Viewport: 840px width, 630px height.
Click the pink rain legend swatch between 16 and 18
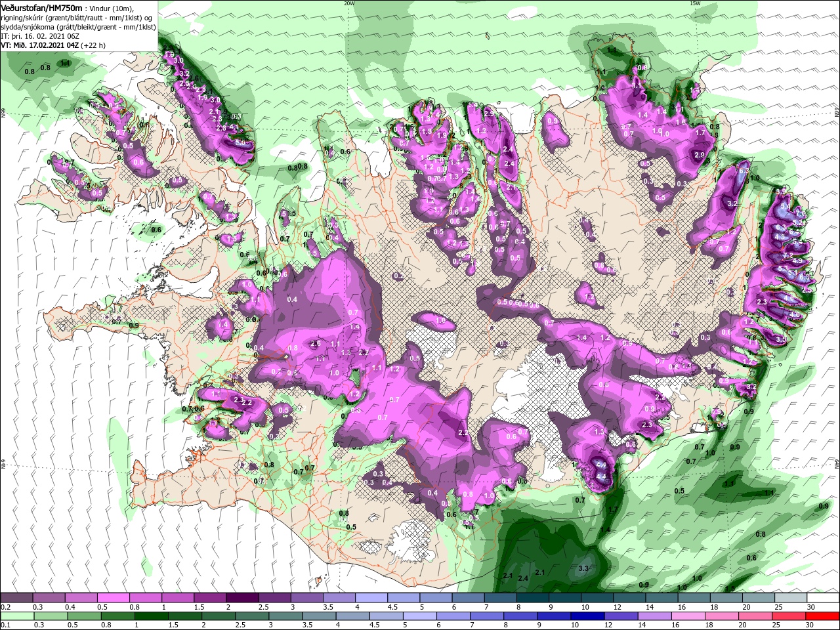click(687, 616)
